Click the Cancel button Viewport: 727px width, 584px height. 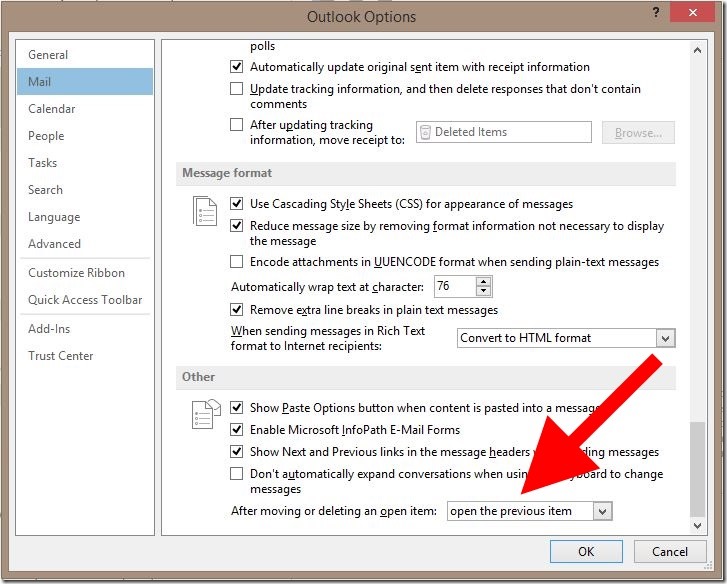click(670, 551)
